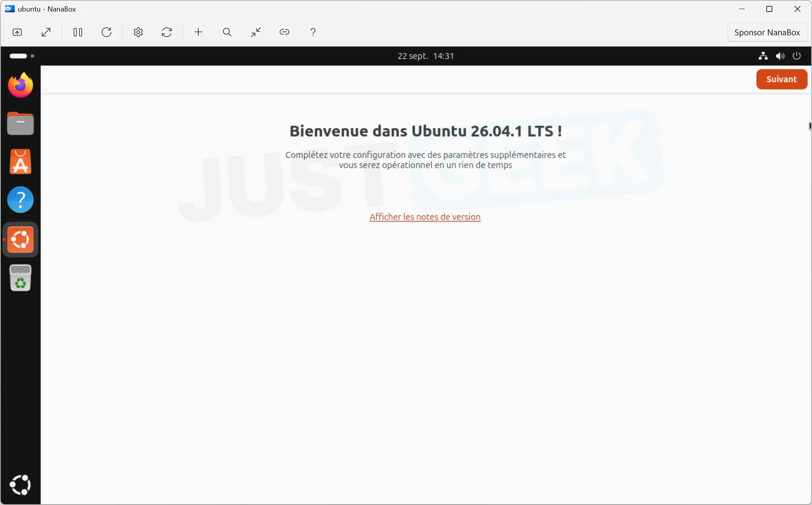Show applications with the Ubuntu logo button

pyautogui.click(x=20, y=485)
